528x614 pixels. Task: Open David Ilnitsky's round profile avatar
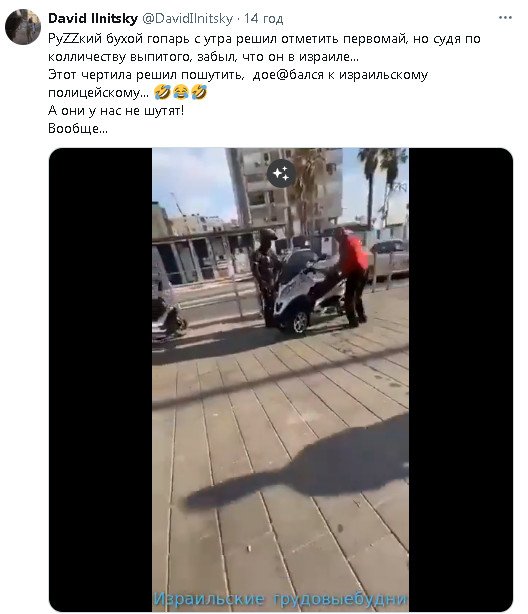[x=23, y=27]
